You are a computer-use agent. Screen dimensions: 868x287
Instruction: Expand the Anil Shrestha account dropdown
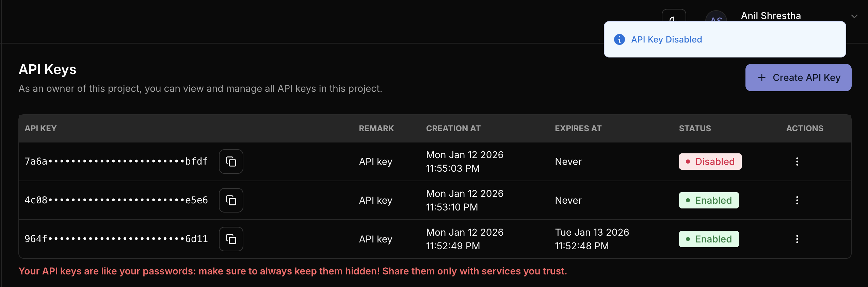coord(854,16)
